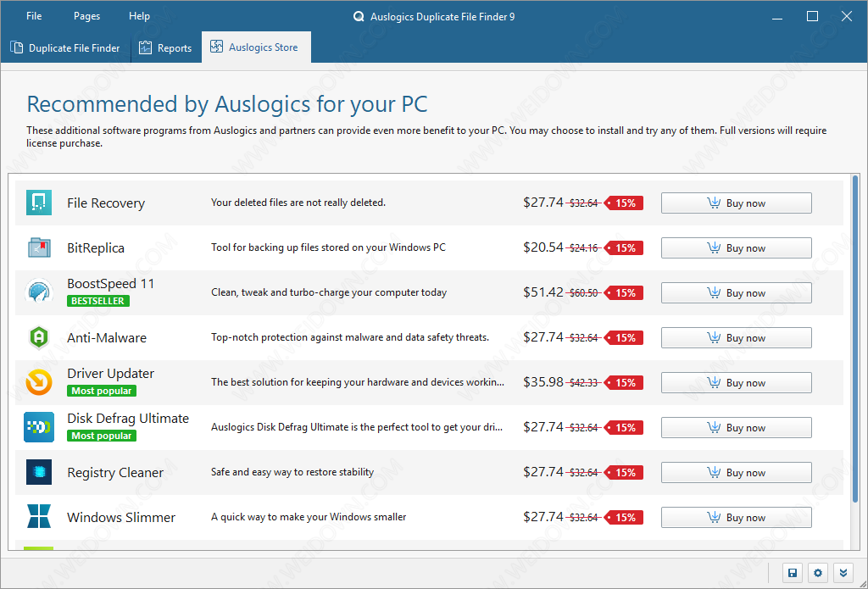Switch to the Reports tab

pyautogui.click(x=165, y=48)
